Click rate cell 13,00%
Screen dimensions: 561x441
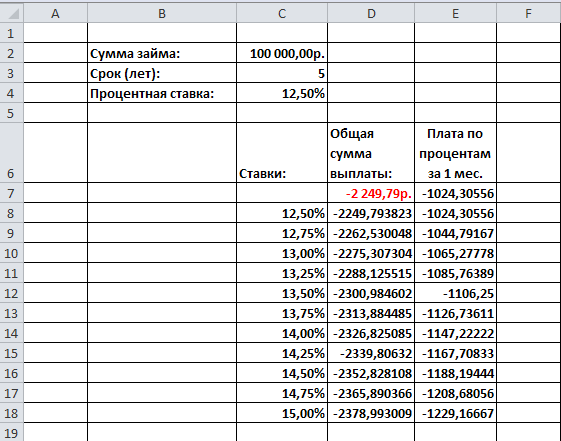point(282,253)
